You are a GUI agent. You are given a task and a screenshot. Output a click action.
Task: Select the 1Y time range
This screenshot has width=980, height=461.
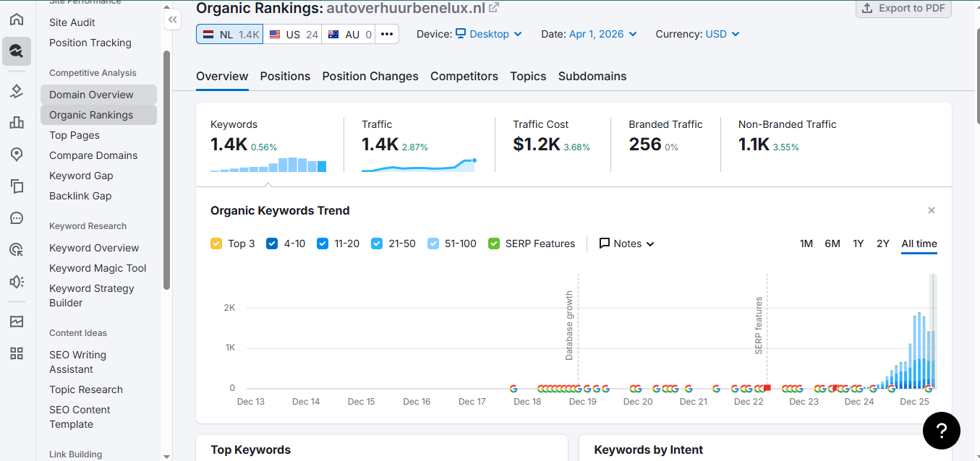coord(858,244)
